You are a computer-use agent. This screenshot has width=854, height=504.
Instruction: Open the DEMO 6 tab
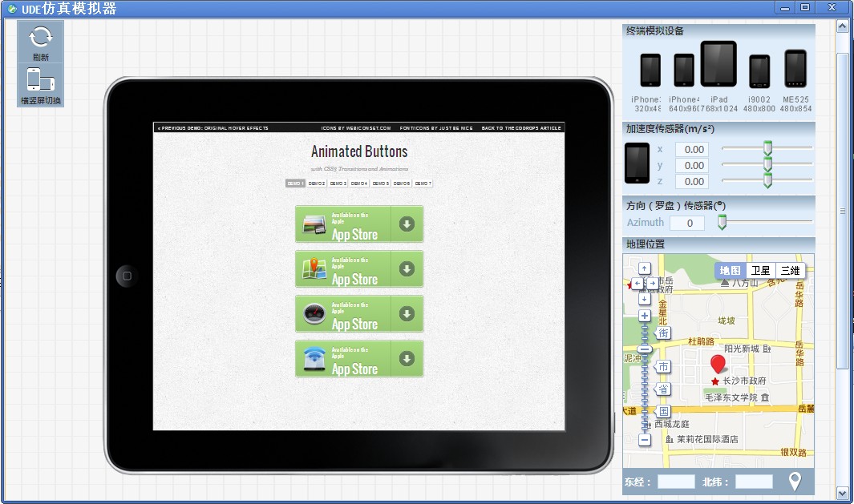(402, 183)
